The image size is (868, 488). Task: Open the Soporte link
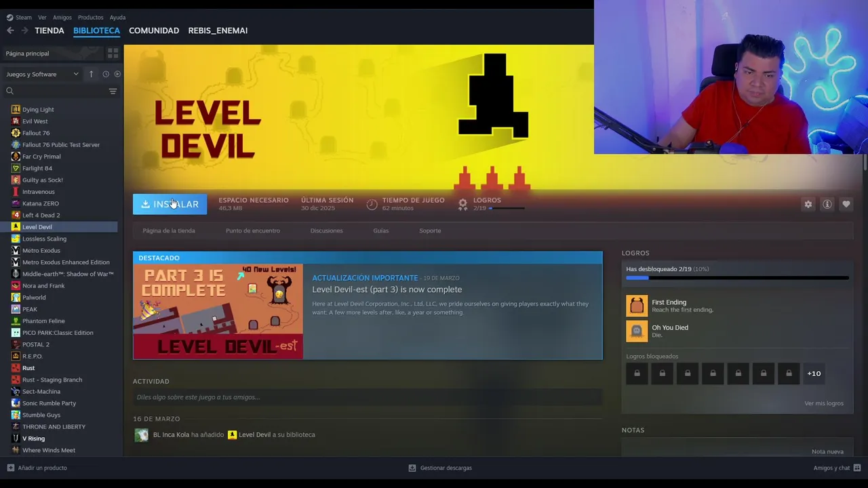430,230
